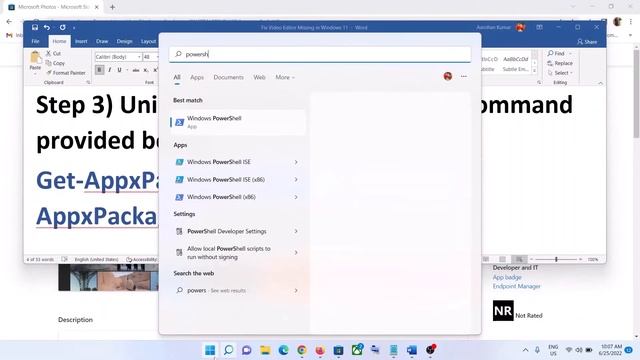Click Format Painter in Word
The image size is (640, 360).
pos(66,73)
